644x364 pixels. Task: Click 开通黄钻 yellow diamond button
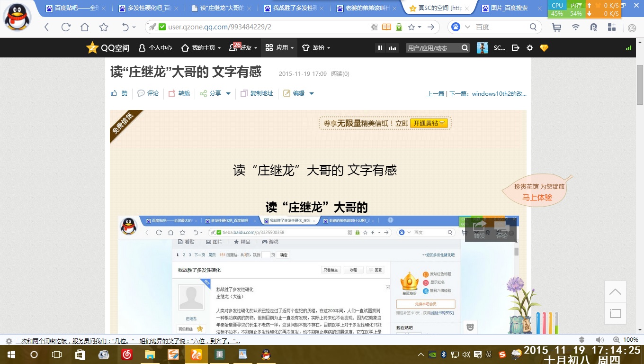pos(429,123)
